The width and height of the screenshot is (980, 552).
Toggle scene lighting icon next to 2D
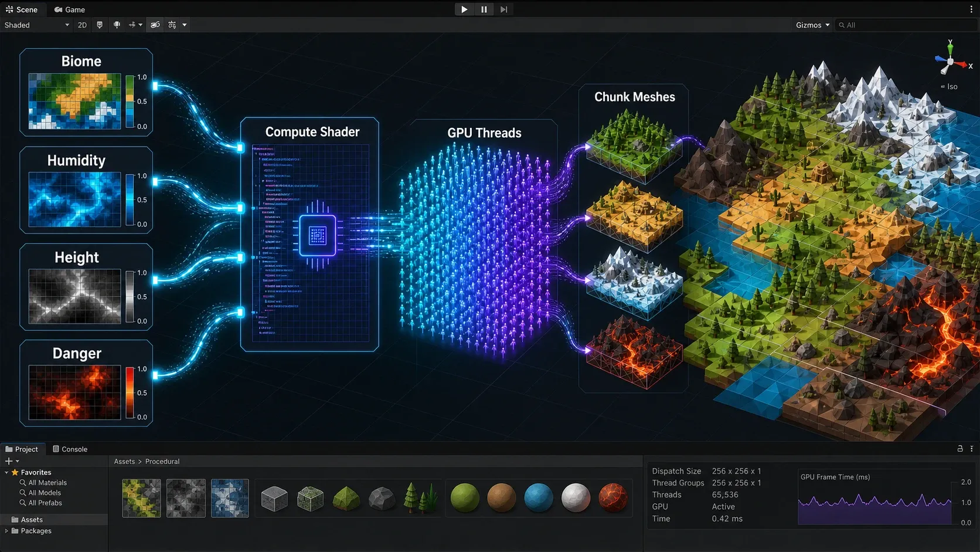tap(100, 25)
